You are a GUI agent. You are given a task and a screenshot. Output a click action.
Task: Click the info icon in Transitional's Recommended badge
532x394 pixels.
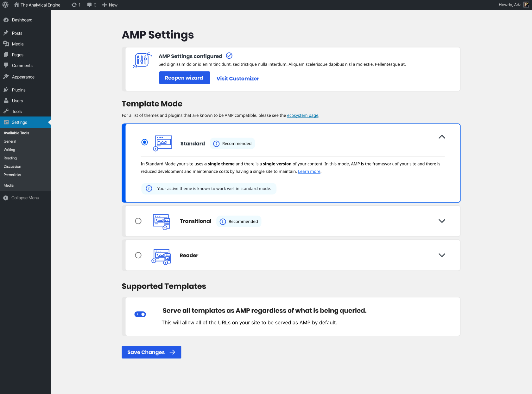pos(223,222)
